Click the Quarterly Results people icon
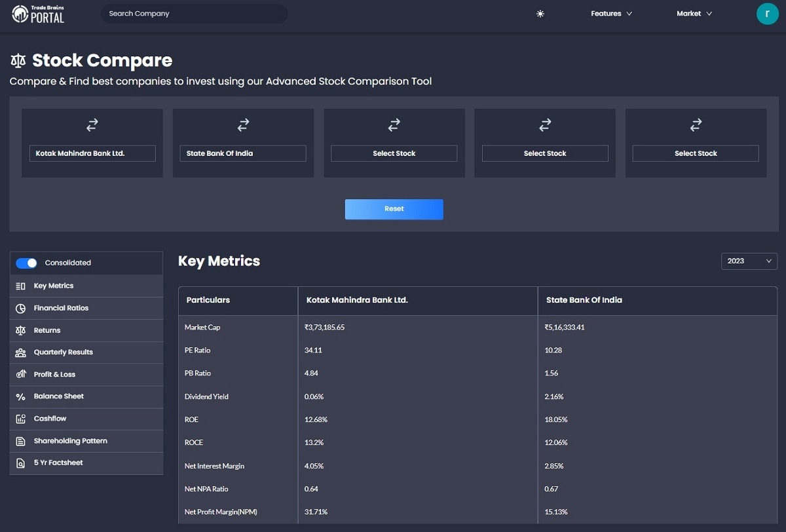The image size is (786, 532). coord(20,352)
